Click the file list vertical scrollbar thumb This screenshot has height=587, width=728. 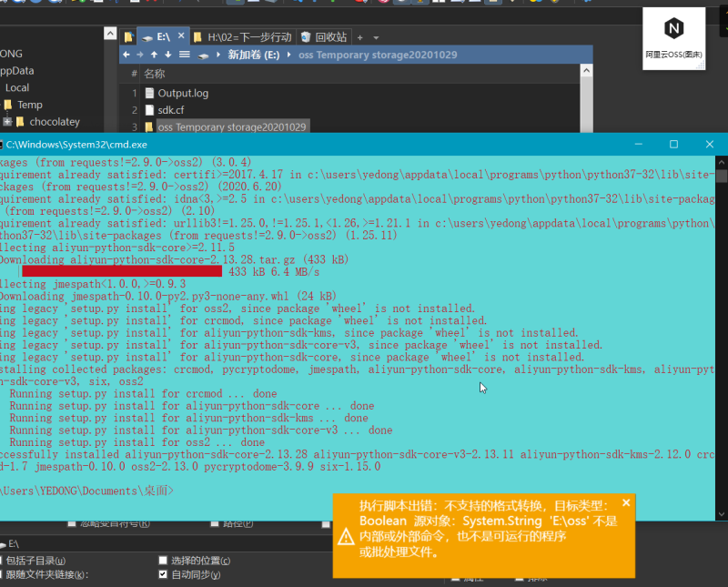coord(586,105)
